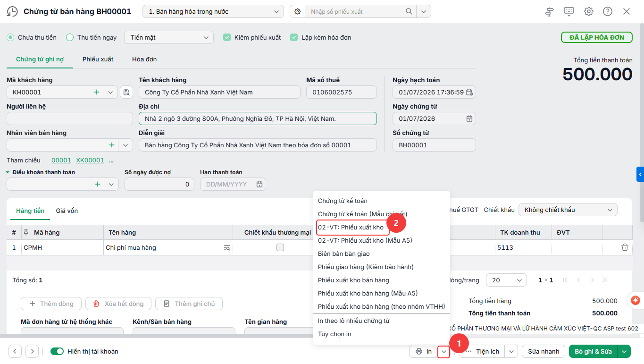Screen dimensions: 644x364
Task: Open calendar icon in Hạn thanh toán
Action: coord(259,184)
